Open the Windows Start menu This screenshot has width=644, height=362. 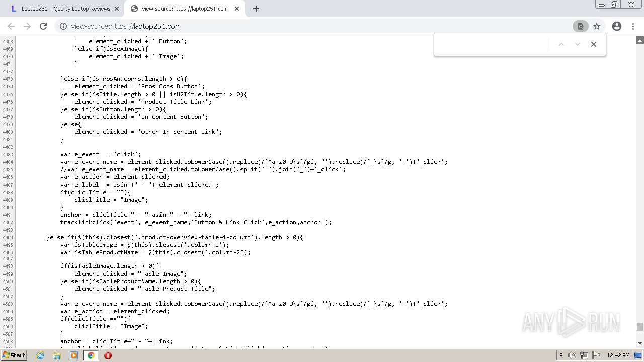[14, 355]
